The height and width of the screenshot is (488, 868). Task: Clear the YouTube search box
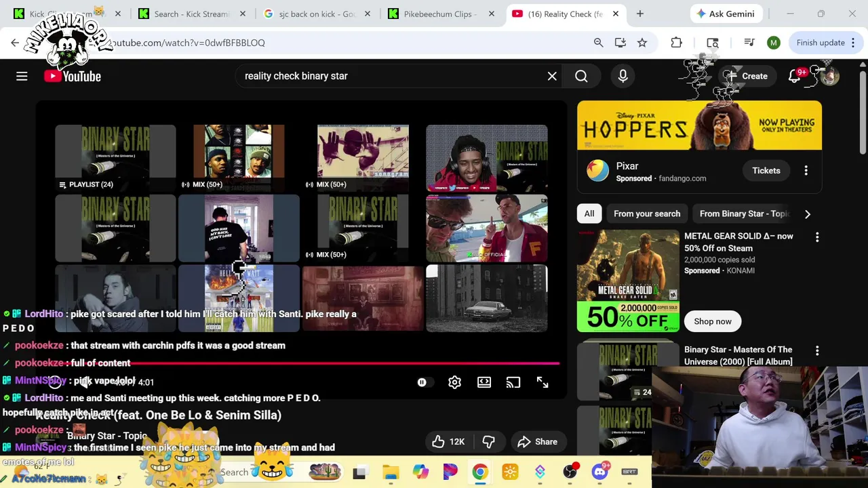point(552,76)
